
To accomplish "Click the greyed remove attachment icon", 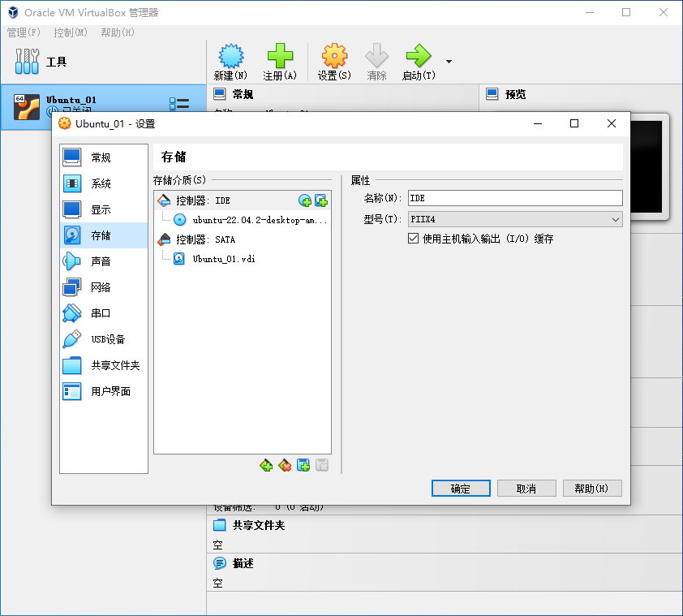I will point(322,466).
